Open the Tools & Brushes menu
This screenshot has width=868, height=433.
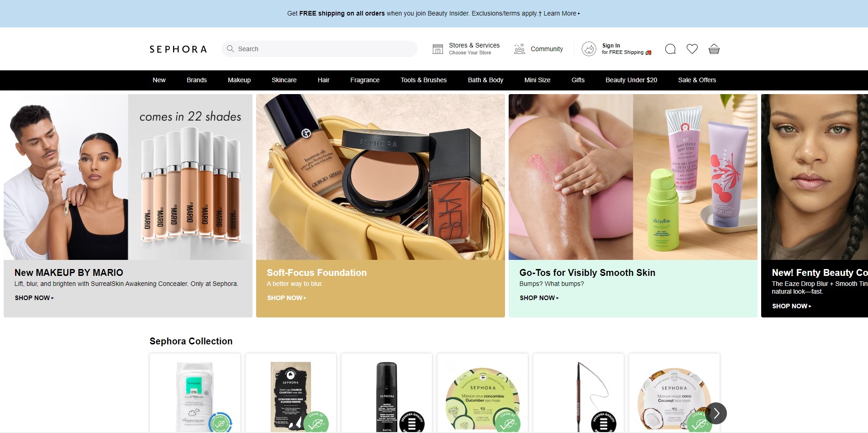click(424, 80)
